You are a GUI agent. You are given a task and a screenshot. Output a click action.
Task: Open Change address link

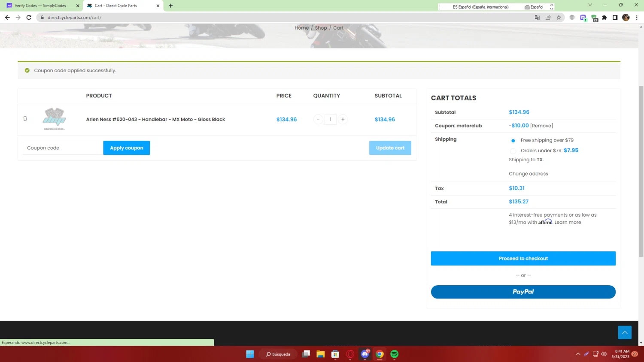(528, 174)
